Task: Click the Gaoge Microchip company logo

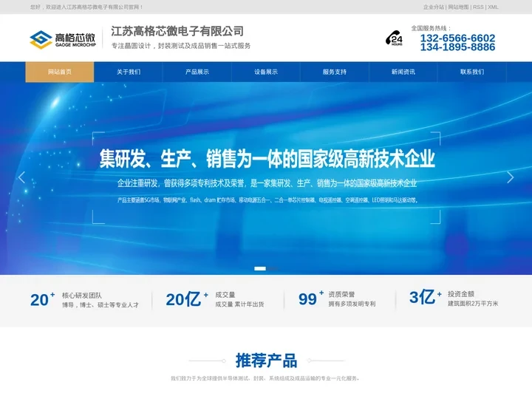Action: coord(63,40)
